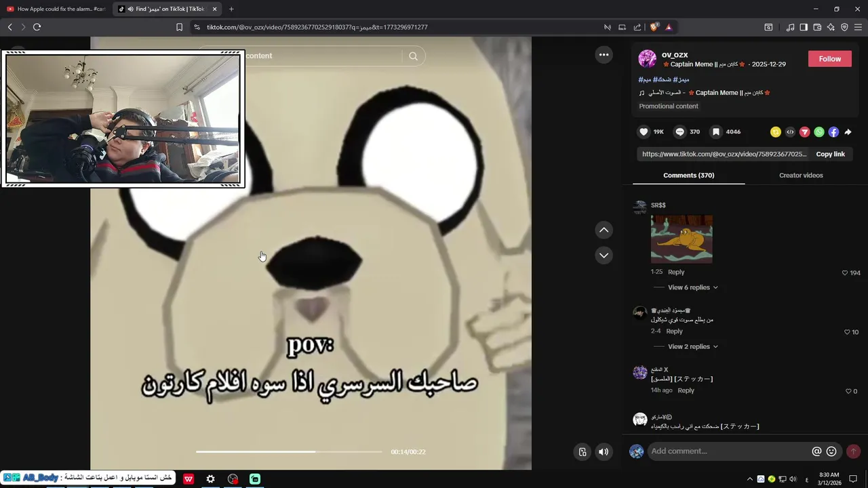Open Windows notification center icon

tap(853, 479)
